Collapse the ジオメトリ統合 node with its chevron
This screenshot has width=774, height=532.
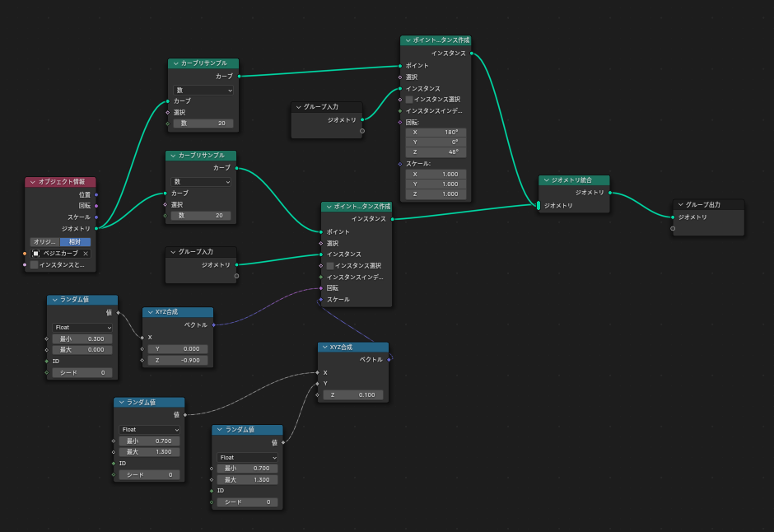click(x=547, y=180)
